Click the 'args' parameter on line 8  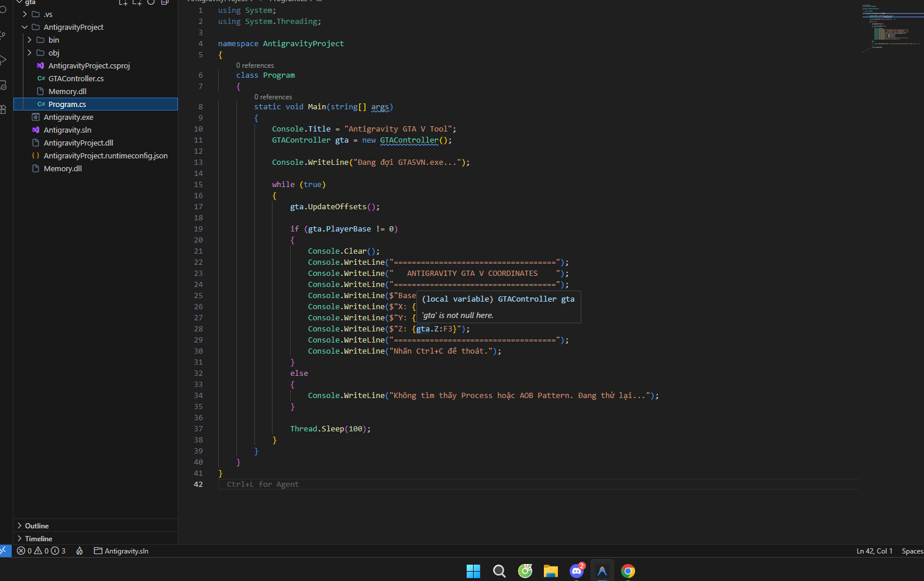[x=380, y=107]
